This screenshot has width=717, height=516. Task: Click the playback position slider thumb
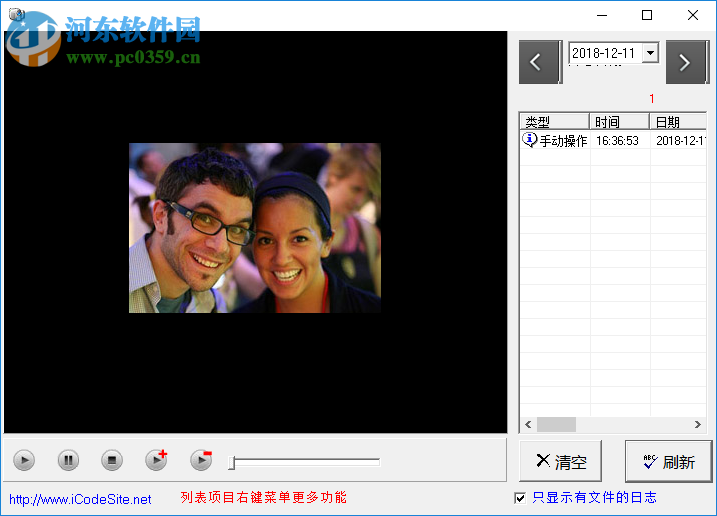point(232,462)
